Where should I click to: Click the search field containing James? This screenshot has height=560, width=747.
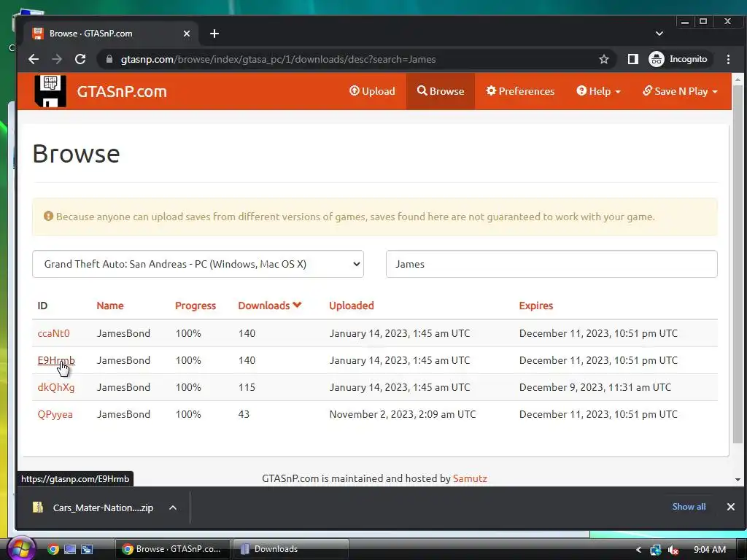click(551, 264)
